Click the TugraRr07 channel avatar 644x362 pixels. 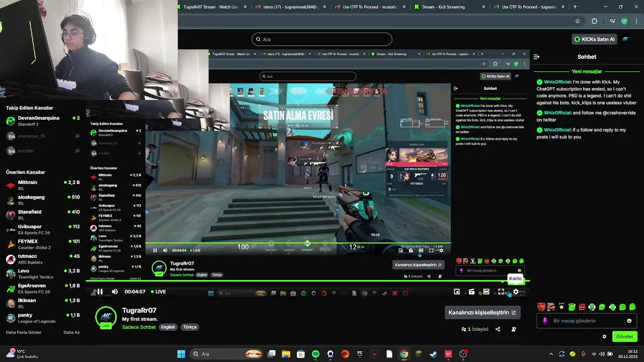tap(106, 317)
